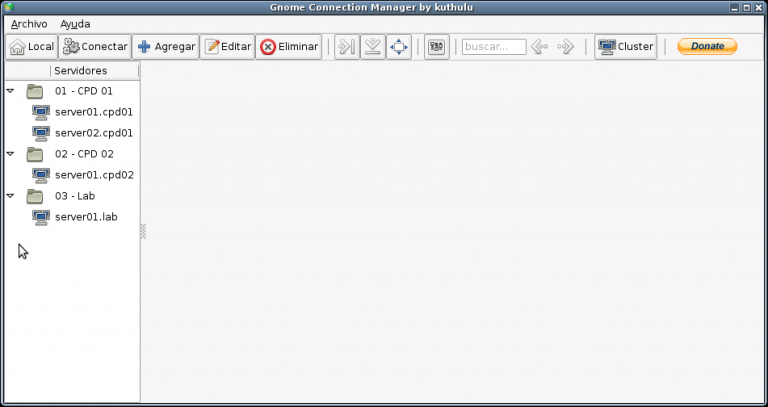The image size is (768, 407).
Task: Click the Local console toolbar button
Action: (x=31, y=47)
